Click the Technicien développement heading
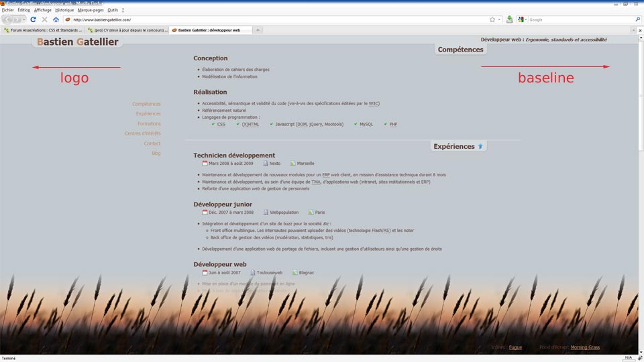Viewport: 644px width, 362px height. pyautogui.click(x=234, y=155)
